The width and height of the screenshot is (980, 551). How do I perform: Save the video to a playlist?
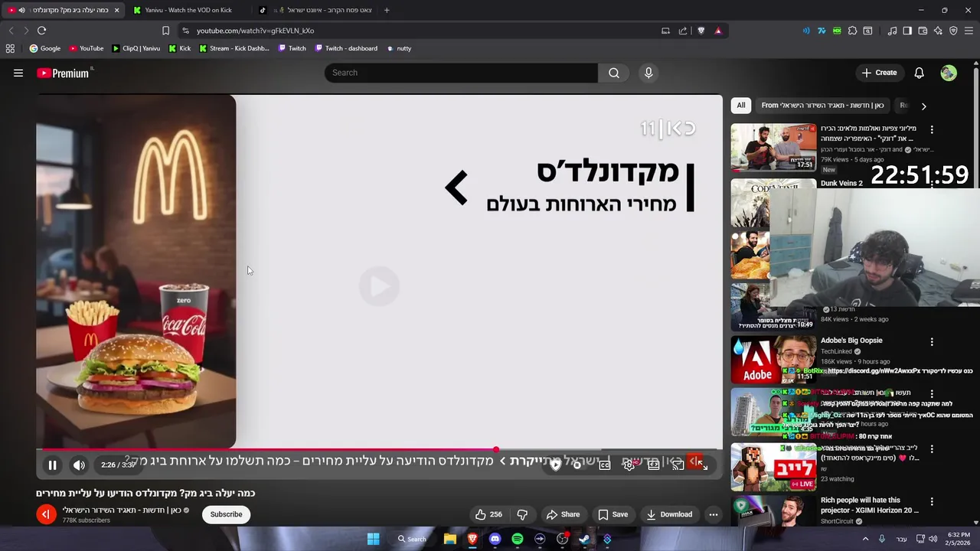click(x=612, y=514)
